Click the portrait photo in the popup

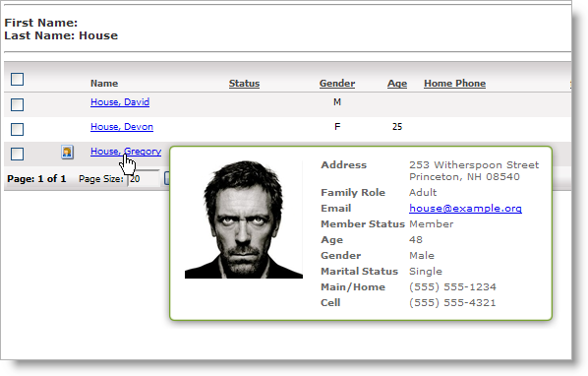[244, 219]
